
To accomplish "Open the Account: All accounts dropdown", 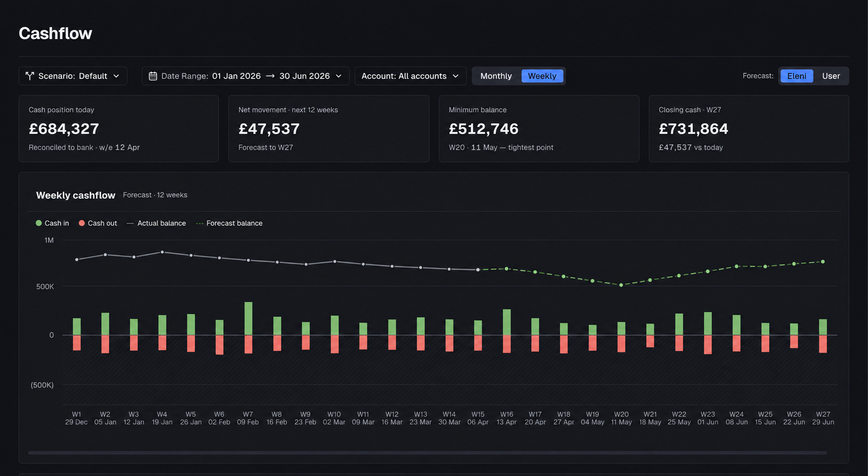I will tap(410, 76).
